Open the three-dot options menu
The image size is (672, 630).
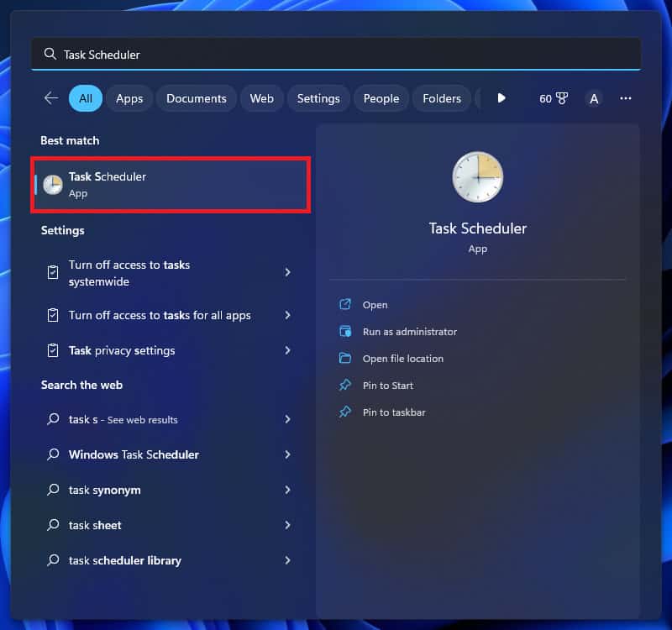625,98
